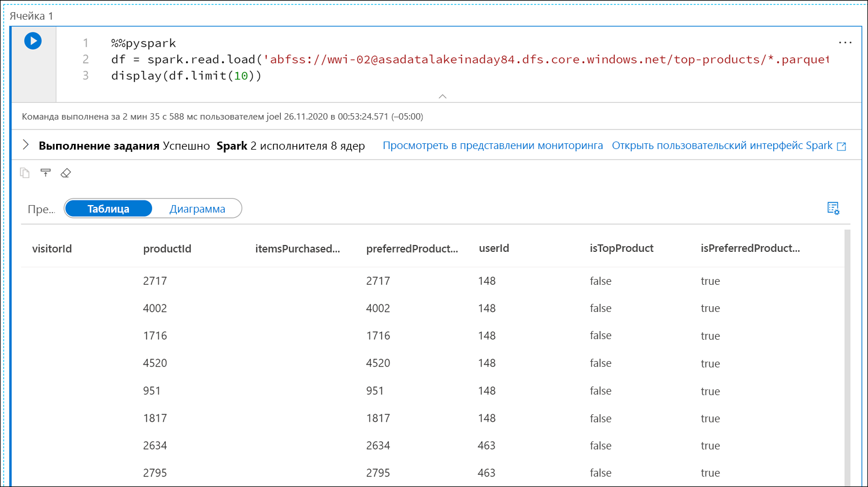Click the preferredProduct... column header

412,249
